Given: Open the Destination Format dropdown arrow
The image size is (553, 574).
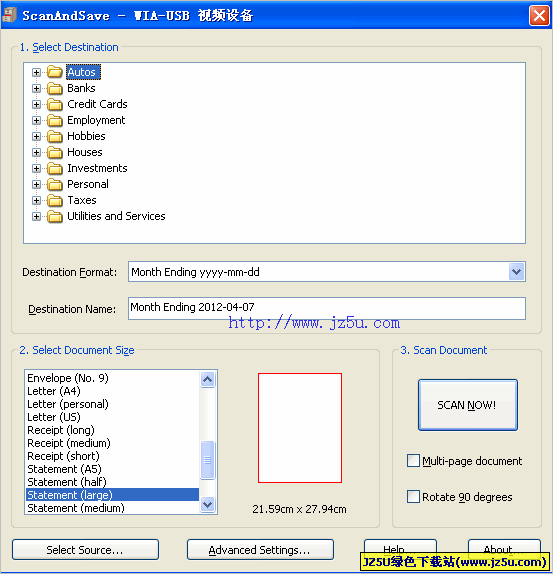Looking at the screenshot, I should pos(516,272).
